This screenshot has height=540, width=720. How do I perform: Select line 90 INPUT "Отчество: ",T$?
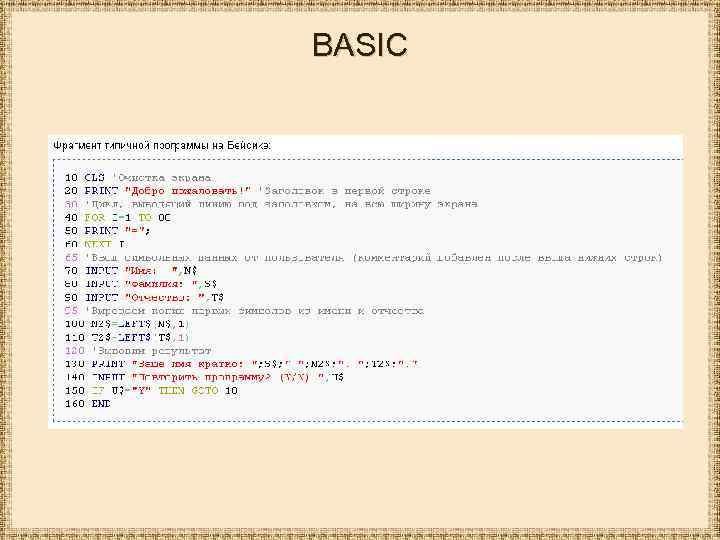pos(144,298)
